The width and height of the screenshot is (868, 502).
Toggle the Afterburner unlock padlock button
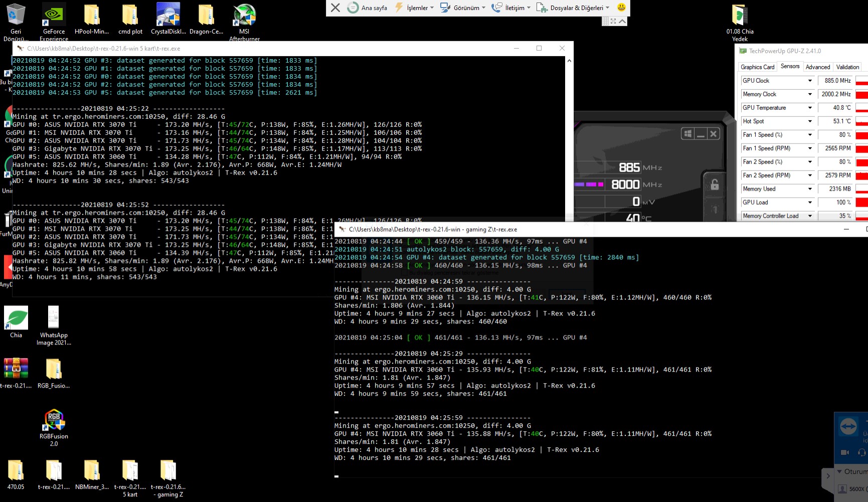pyautogui.click(x=715, y=185)
